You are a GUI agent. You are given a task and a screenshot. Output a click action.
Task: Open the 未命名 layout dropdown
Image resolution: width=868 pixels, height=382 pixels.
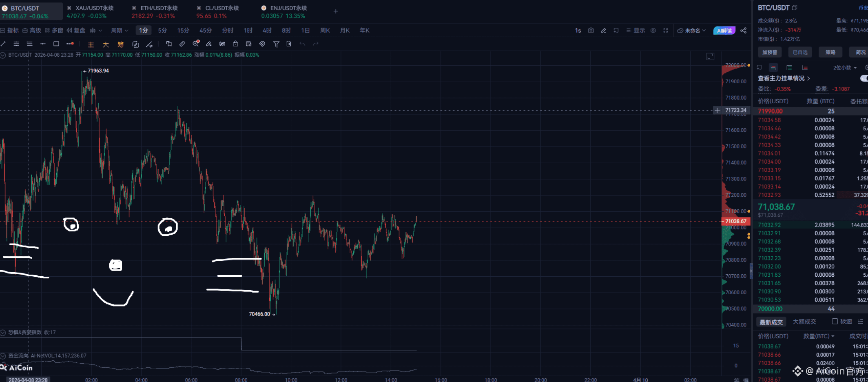(x=691, y=31)
